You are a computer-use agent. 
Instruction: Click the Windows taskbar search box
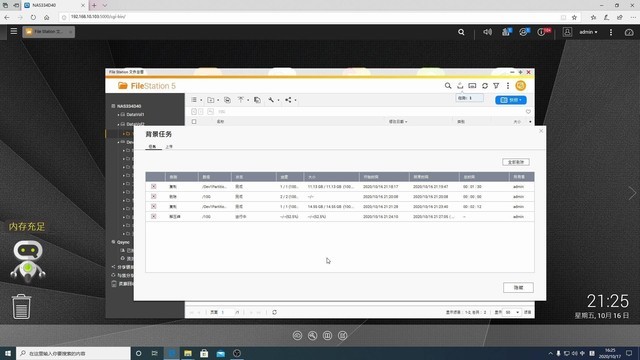(73, 353)
